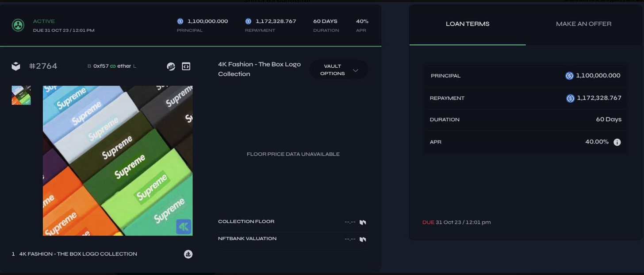Open the chart analytics icon
The height and width of the screenshot is (275, 644).
(171, 66)
